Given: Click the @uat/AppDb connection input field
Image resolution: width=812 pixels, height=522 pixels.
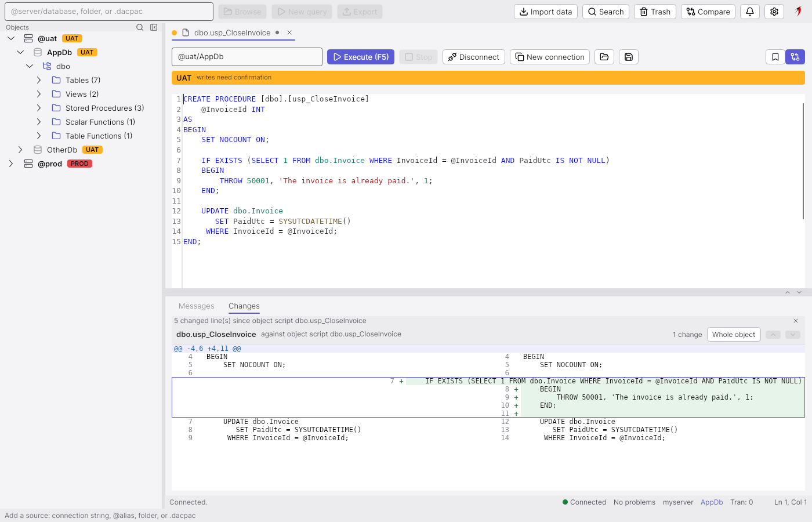Looking at the screenshot, I should coord(247,57).
